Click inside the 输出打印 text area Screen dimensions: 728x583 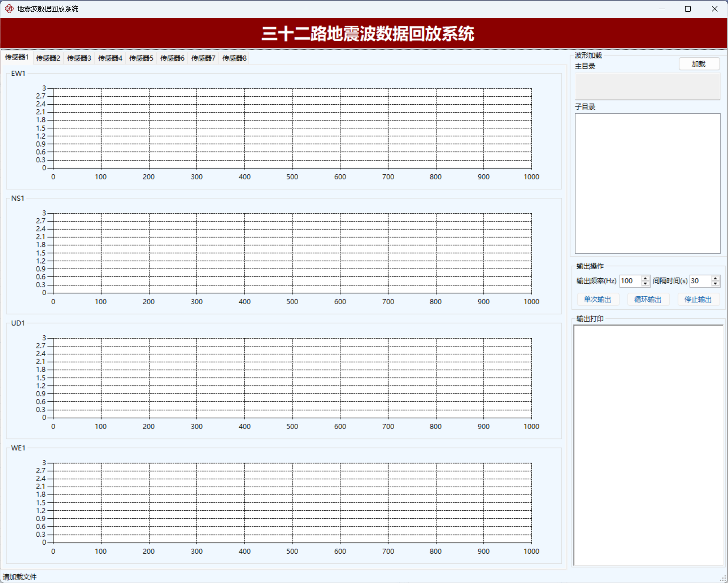coord(648,444)
